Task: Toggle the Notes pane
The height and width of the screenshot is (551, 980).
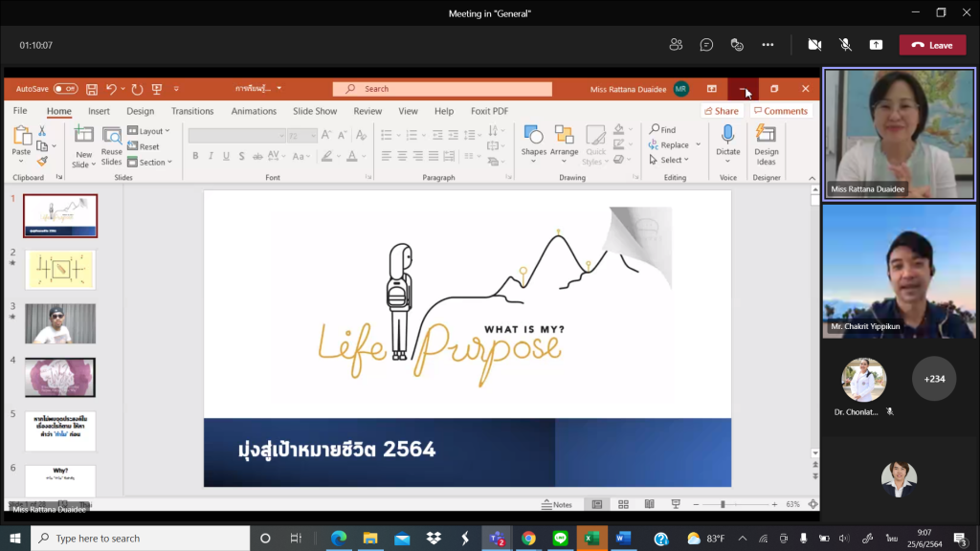Action: (x=557, y=504)
